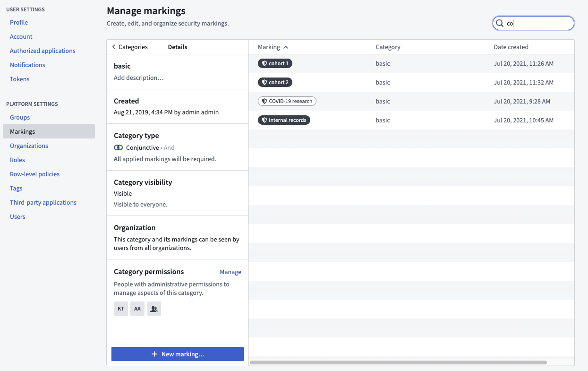Click the date Jul 20, 2021, 11:26 AM
Image resolution: width=588 pixels, height=371 pixels.
point(524,63)
